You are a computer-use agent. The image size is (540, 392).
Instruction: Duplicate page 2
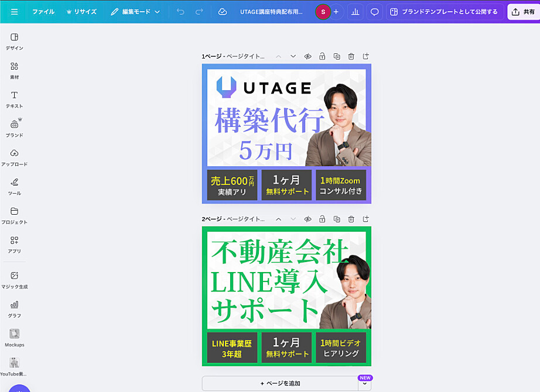pos(337,219)
